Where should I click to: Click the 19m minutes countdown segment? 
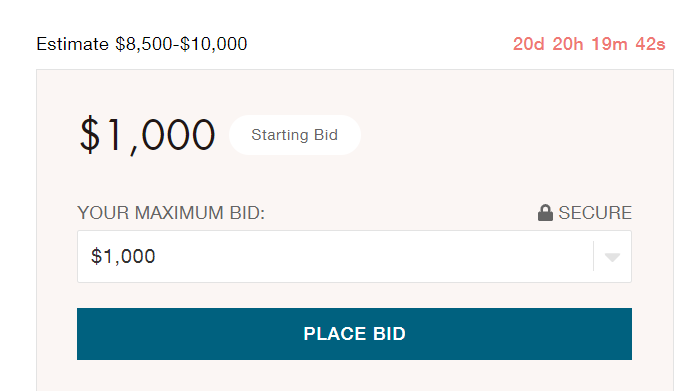(609, 44)
